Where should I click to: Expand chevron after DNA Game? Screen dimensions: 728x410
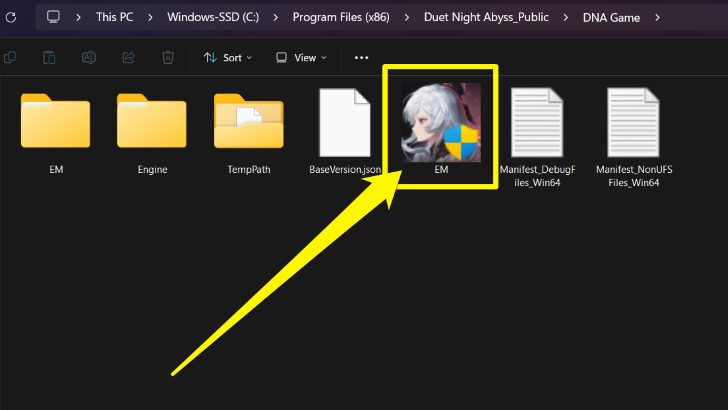click(657, 18)
